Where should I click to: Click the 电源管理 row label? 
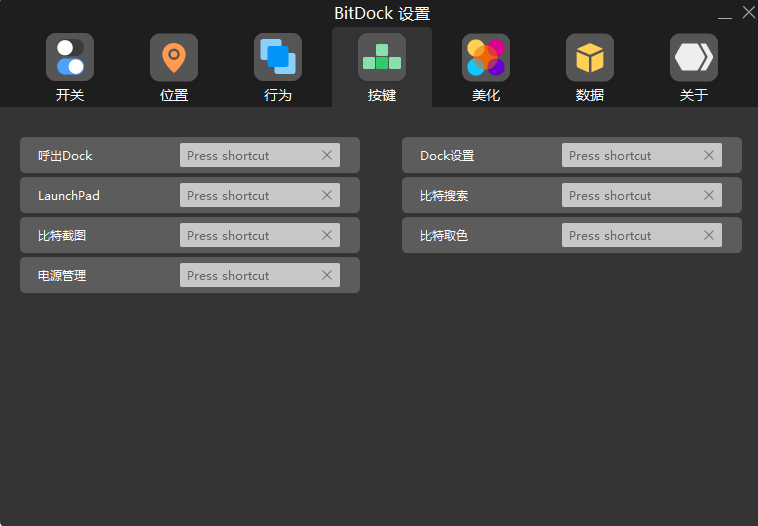coord(62,276)
